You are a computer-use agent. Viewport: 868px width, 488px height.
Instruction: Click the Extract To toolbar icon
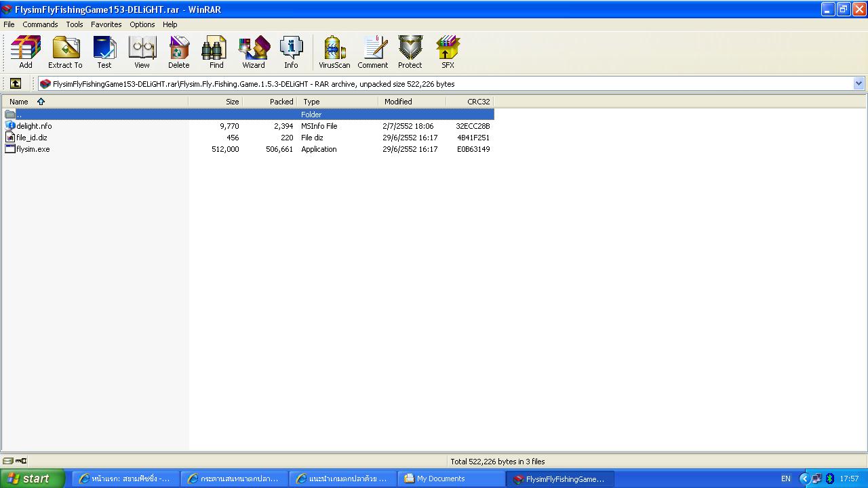pos(65,52)
